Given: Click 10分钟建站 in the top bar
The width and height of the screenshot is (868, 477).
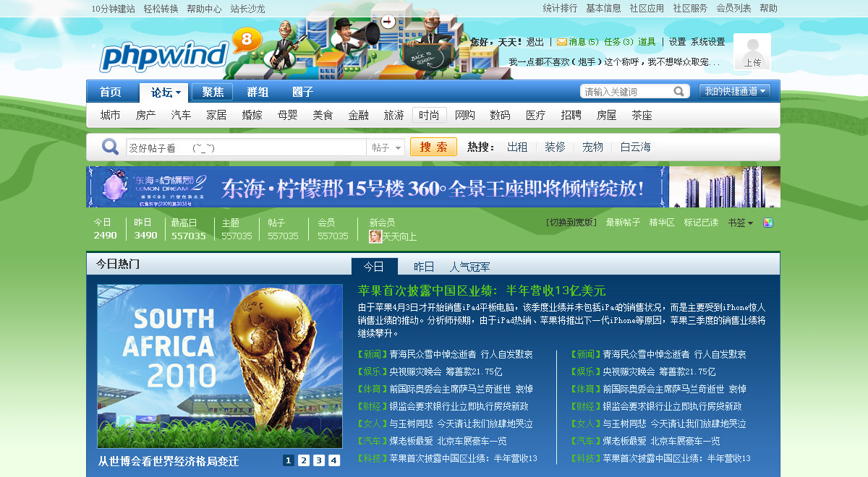Looking at the screenshot, I should pyautogui.click(x=114, y=9).
